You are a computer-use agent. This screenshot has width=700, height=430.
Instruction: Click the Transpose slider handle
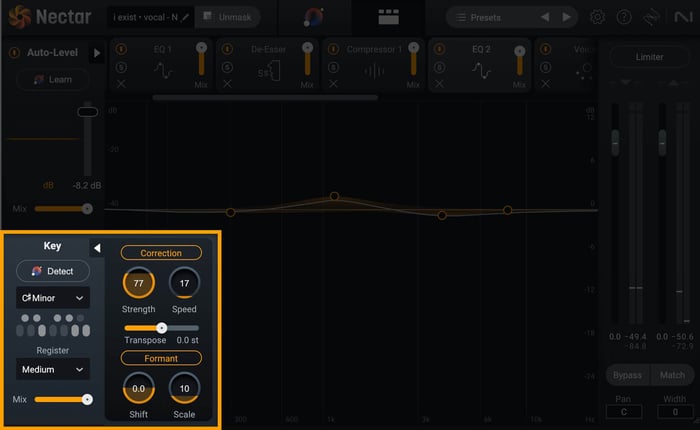tap(162, 328)
